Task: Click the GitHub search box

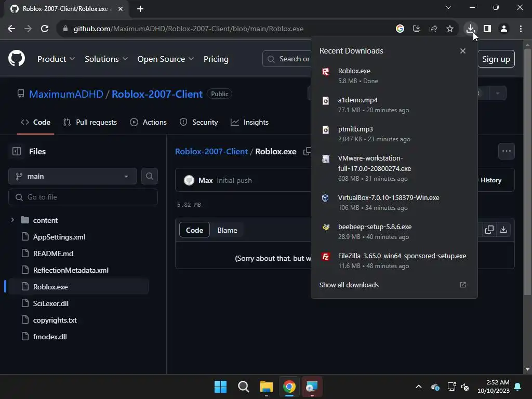Action: pyautogui.click(x=287, y=59)
